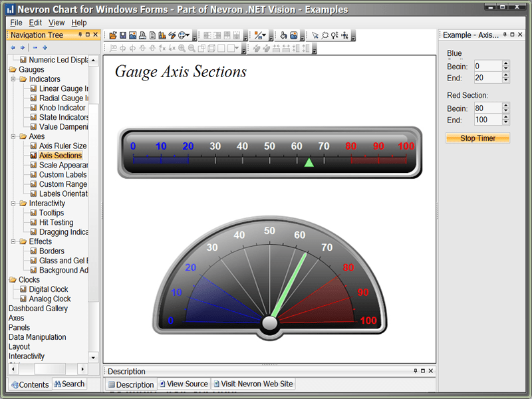Screen dimensions: 532x399
Task: Select the pointer selection tool in the toolbar
Action: tap(315, 35)
